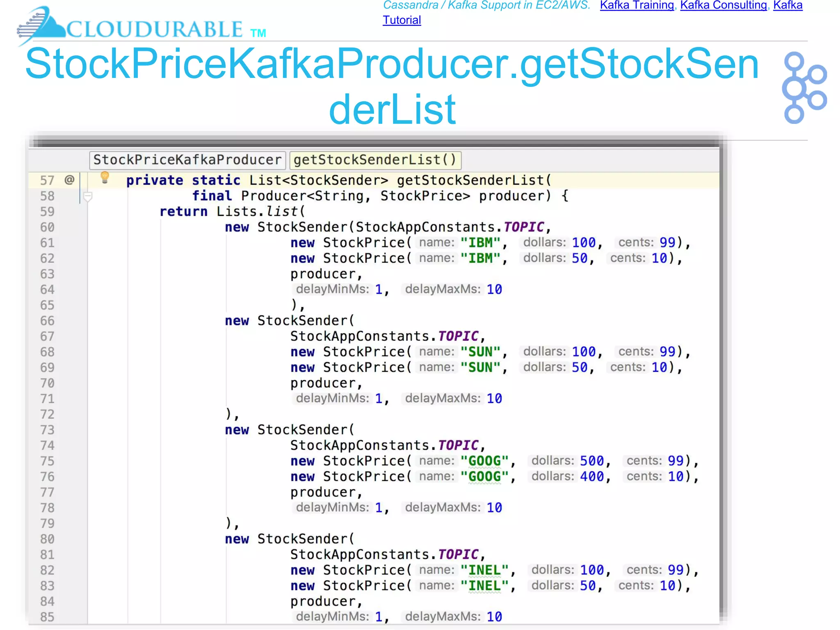Click line number 73 in gutter
Screen dimensions: 840x630
[x=47, y=430]
